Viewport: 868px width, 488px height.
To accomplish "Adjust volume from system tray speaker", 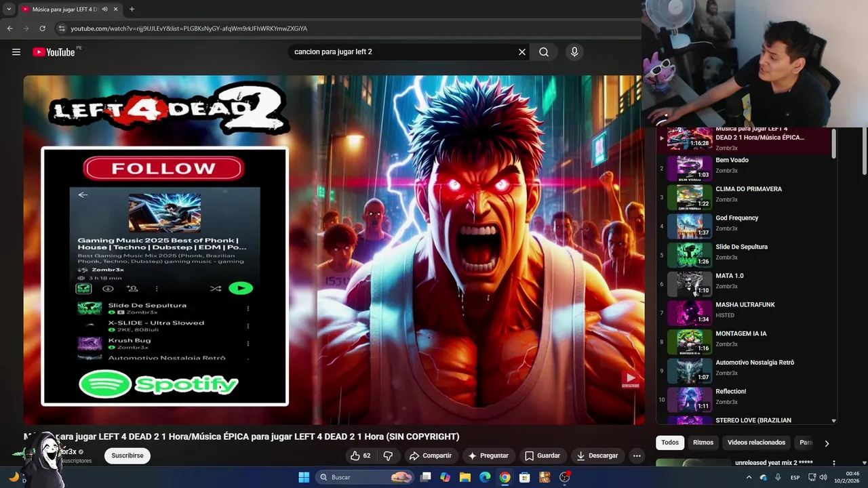I will (823, 477).
